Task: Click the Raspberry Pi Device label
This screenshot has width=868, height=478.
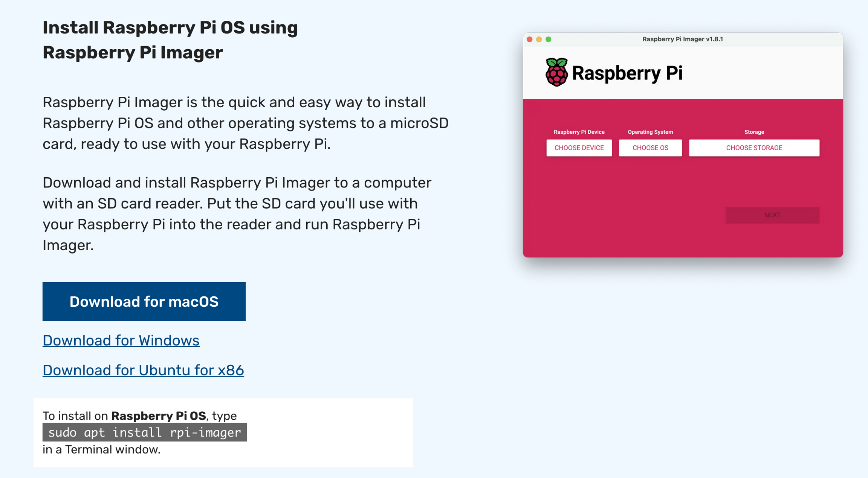Action: 579,132
